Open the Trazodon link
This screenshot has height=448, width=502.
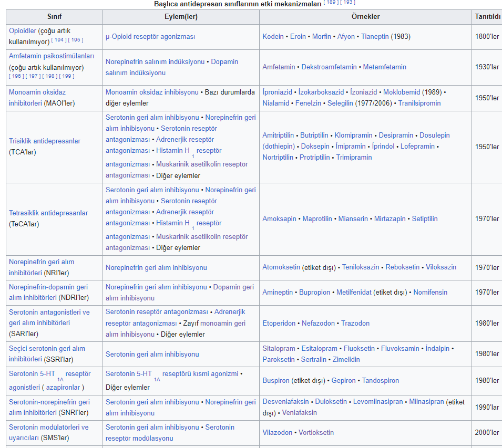[x=355, y=324]
